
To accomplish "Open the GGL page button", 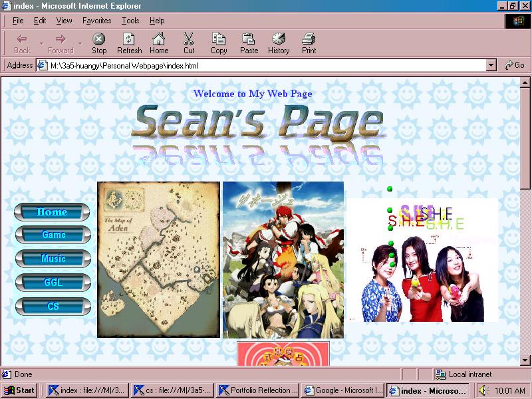I will point(53,282).
